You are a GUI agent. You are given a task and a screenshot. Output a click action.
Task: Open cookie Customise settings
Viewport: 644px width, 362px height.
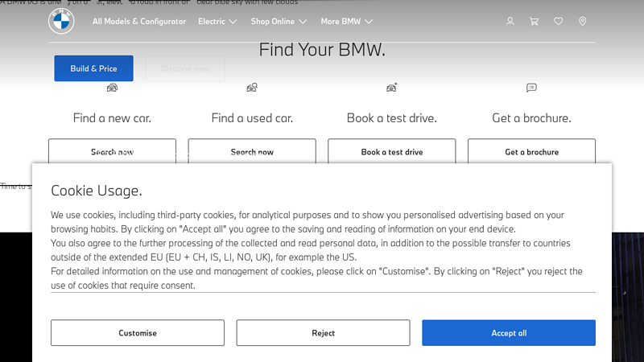[138, 333]
